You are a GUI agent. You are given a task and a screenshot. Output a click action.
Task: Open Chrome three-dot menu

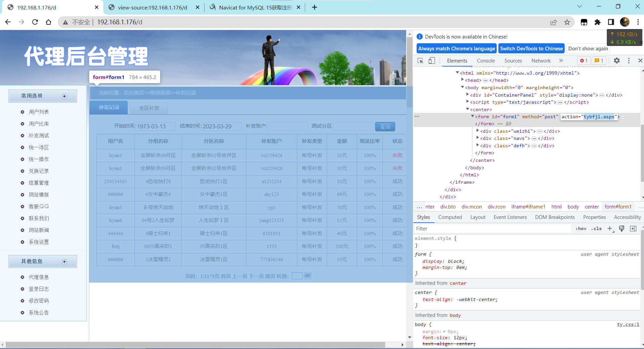point(638,22)
